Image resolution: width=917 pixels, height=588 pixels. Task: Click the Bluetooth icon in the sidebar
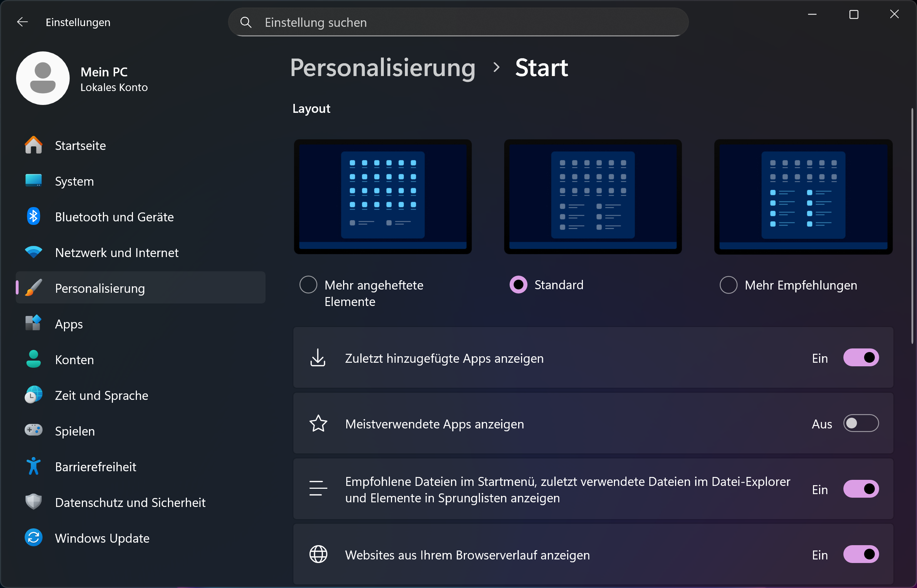[x=34, y=216]
